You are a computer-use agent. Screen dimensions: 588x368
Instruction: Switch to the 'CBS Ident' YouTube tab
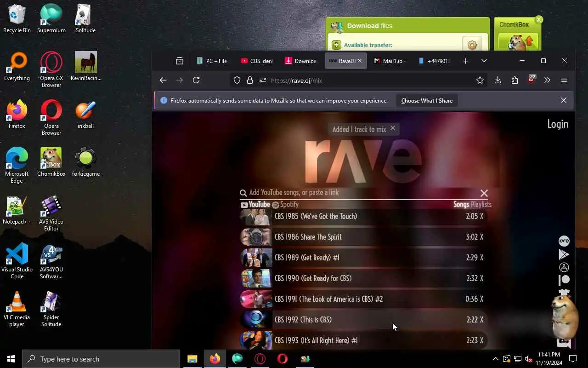pos(257,61)
